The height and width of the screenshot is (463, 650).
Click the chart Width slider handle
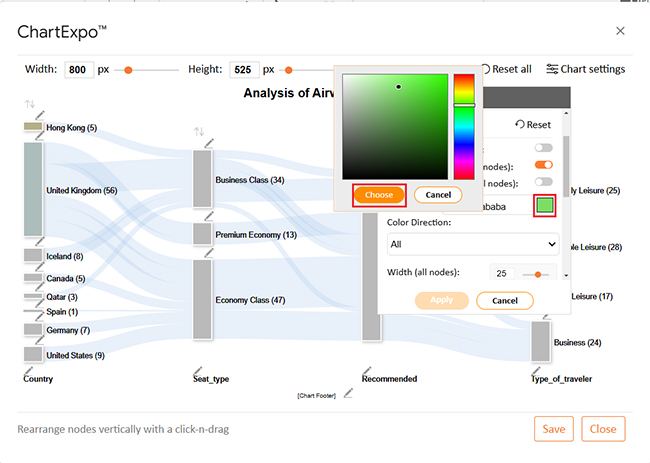128,70
